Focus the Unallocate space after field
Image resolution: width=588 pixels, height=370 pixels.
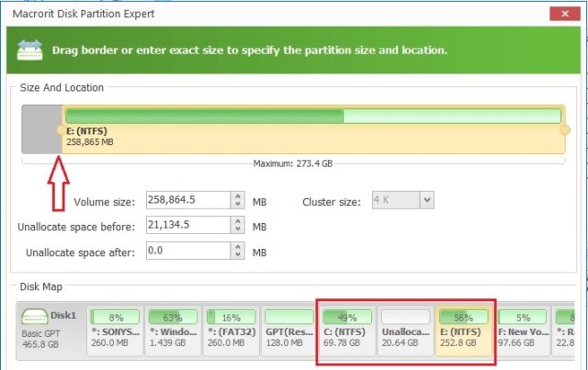click(187, 251)
